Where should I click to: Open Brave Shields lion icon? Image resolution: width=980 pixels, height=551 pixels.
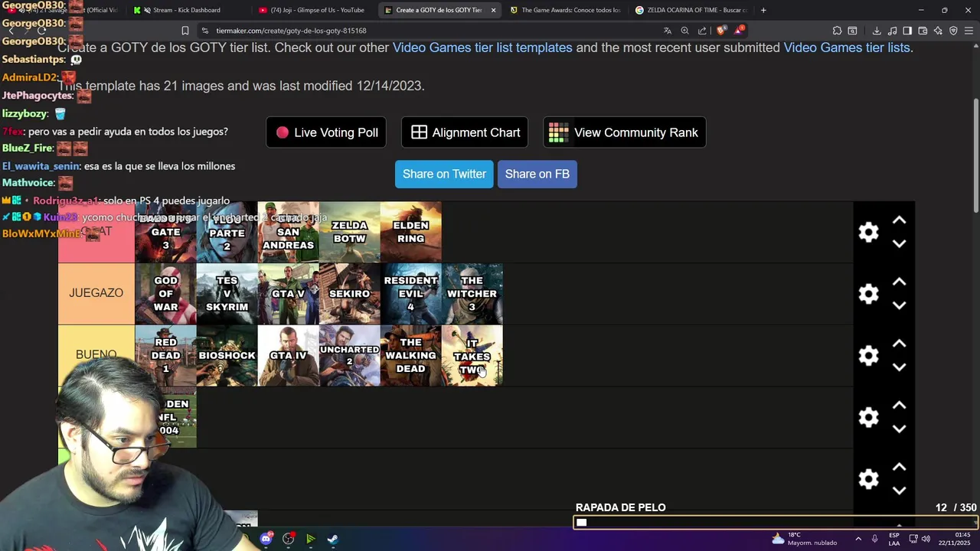point(720,31)
